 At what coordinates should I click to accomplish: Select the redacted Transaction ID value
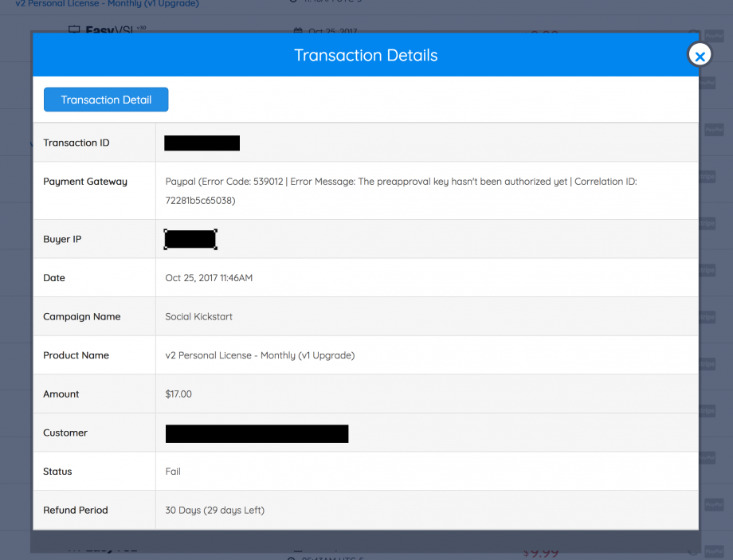202,143
